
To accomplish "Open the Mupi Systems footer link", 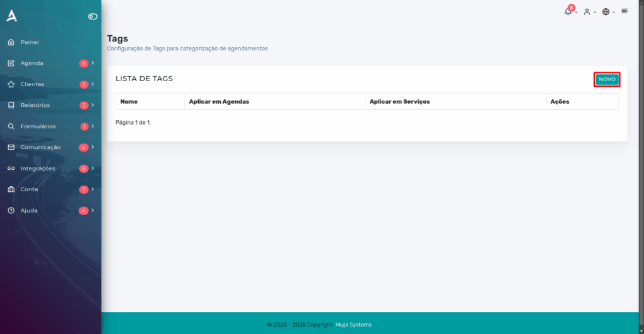I will pyautogui.click(x=353, y=325).
